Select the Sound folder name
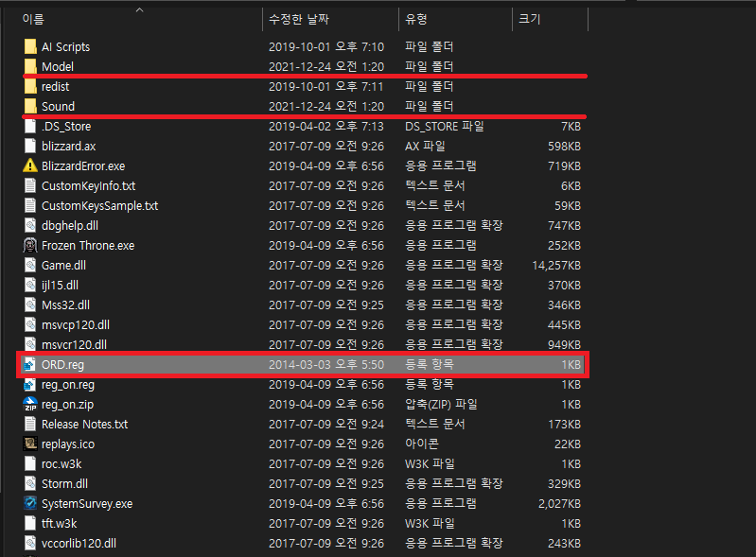Image resolution: width=756 pixels, height=557 pixels. click(x=58, y=107)
